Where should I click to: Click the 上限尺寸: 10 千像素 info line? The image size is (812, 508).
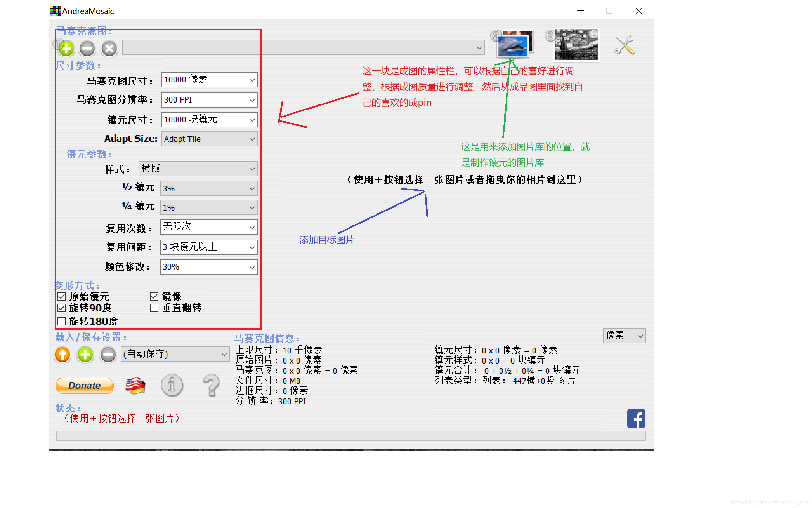pos(278,350)
